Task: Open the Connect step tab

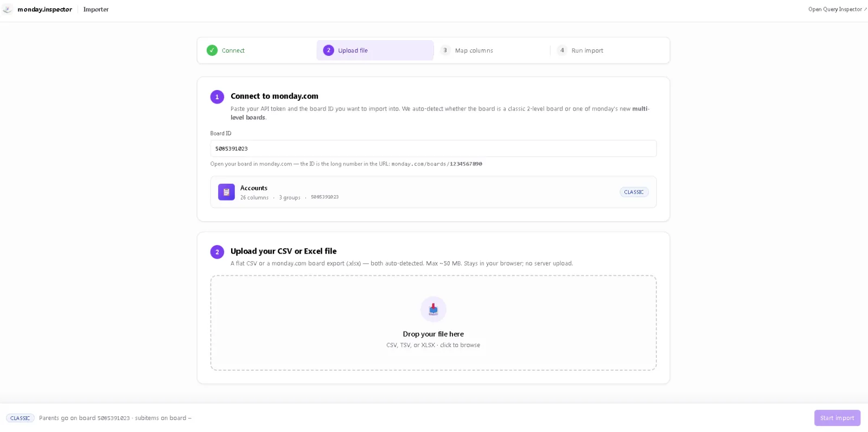Action: pyautogui.click(x=258, y=50)
